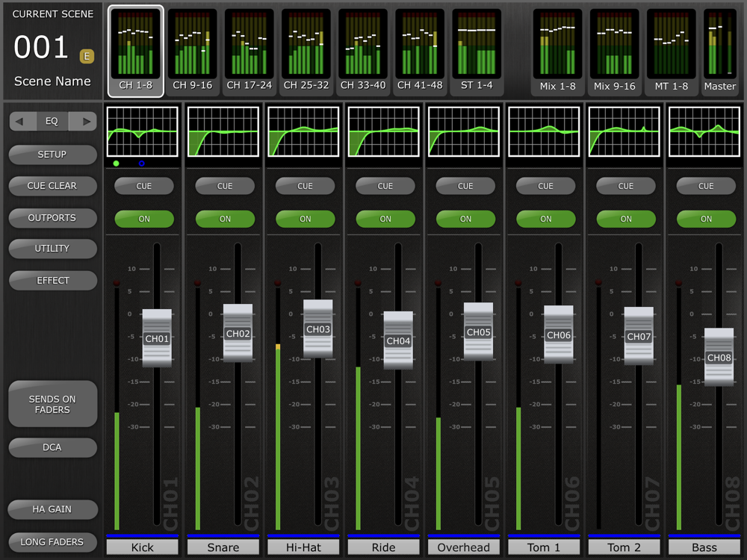747x560 pixels.
Task: Open the CH 25-32 bank
Action: 306,51
